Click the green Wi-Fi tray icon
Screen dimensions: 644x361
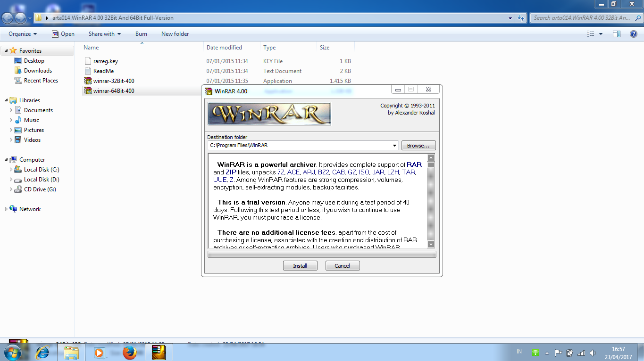click(x=535, y=353)
